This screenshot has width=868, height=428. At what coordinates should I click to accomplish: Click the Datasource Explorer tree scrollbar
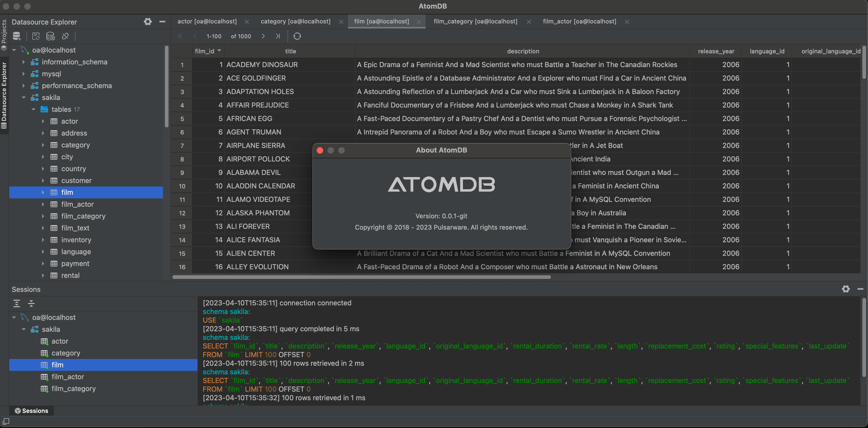(166, 87)
